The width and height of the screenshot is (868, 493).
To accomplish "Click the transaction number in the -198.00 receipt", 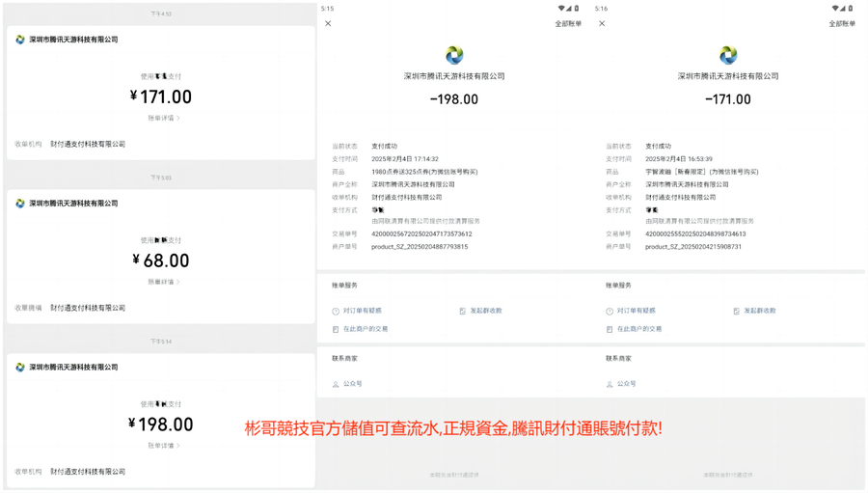I will pyautogui.click(x=421, y=233).
